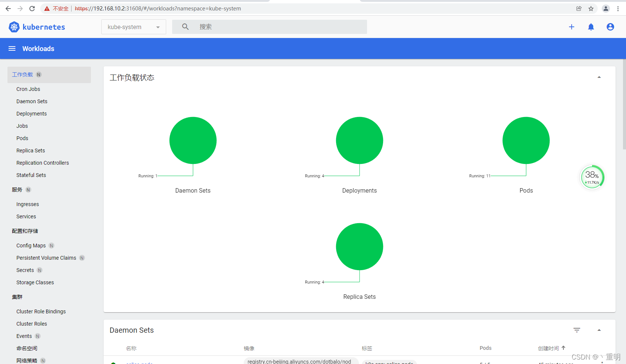The height and width of the screenshot is (364, 626).
Task: Click the 'Running: 11' Pods label
Action: pyautogui.click(x=480, y=176)
